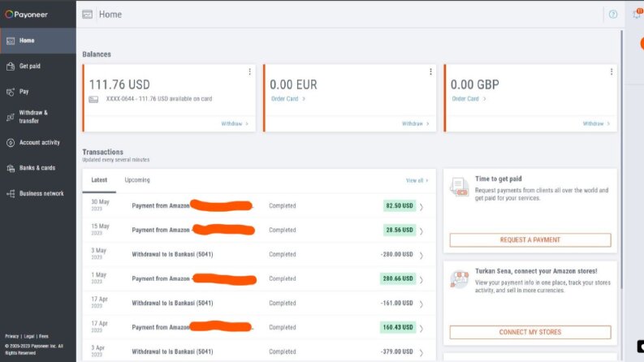Click CONNECT MY STORES button

530,332
